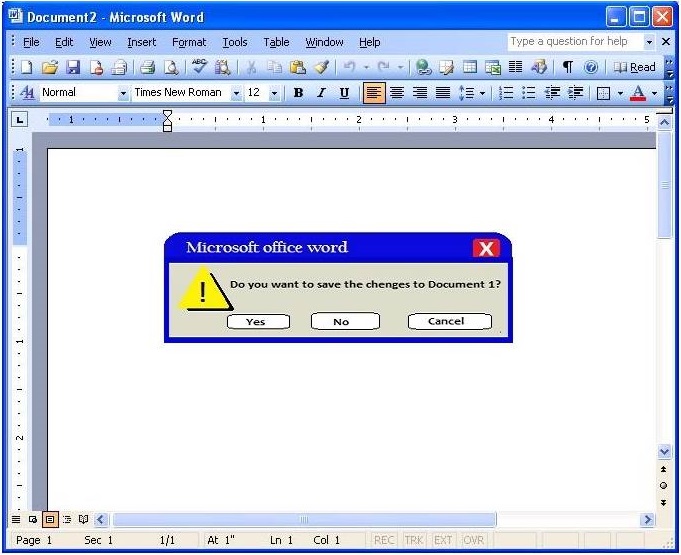Click the Undo arrow
Image resolution: width=681 pixels, height=555 pixels.
[x=350, y=67]
